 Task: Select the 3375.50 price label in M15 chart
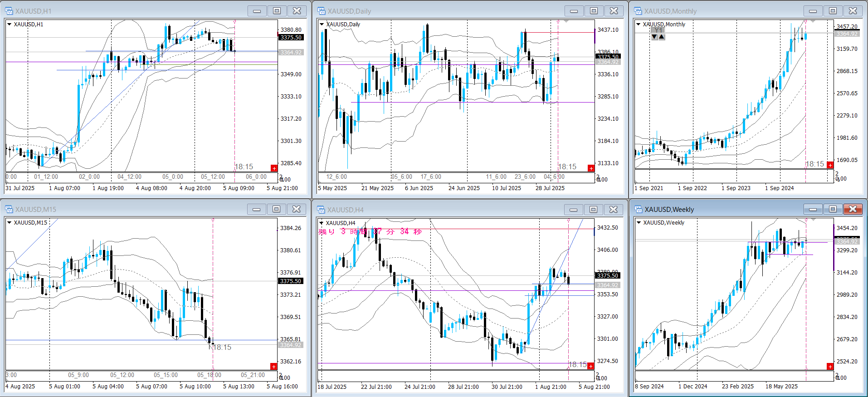click(291, 281)
